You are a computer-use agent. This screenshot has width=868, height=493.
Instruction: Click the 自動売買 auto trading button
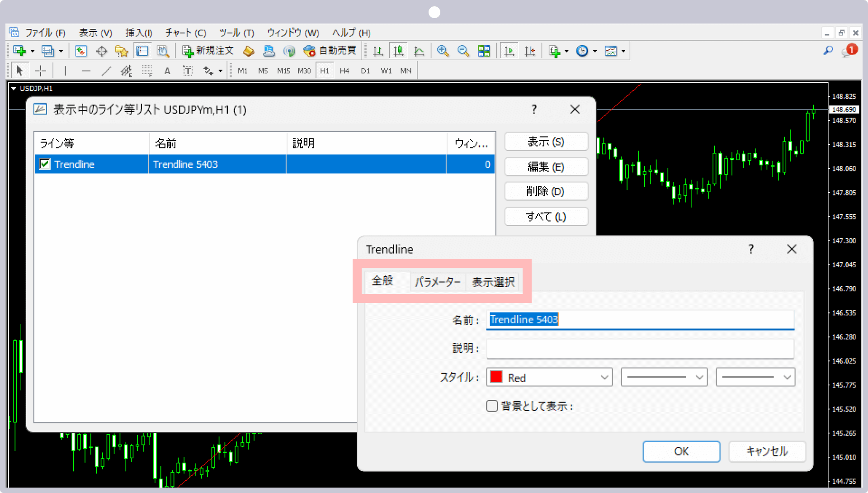(x=330, y=51)
